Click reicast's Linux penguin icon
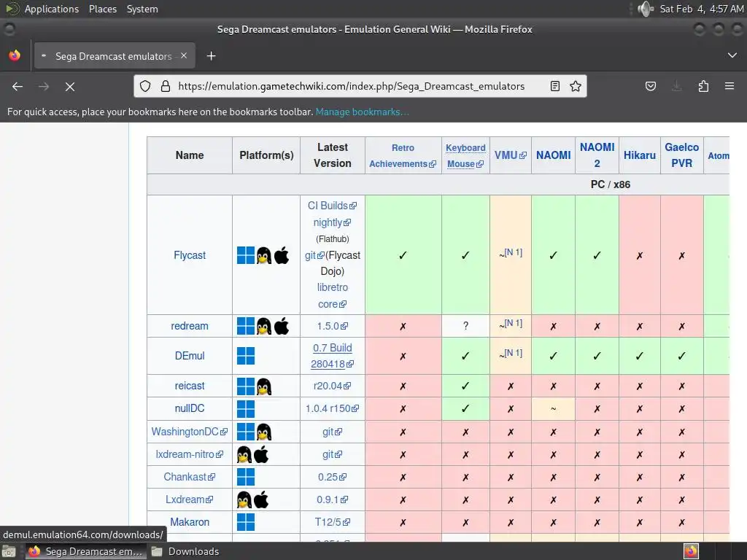This screenshot has width=747, height=560. (x=264, y=386)
